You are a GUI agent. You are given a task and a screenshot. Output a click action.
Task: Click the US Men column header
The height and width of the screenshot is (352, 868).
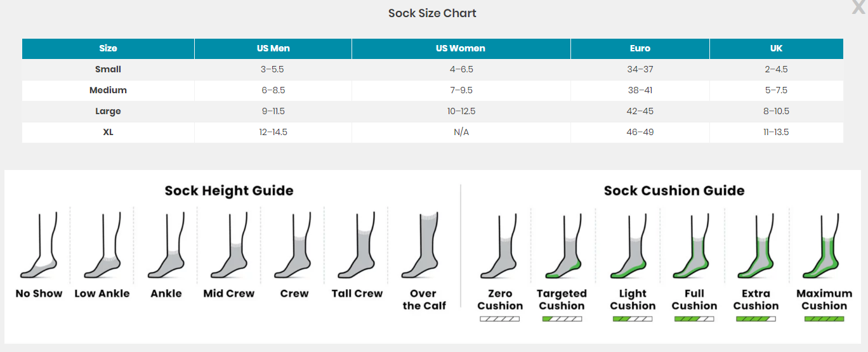pos(273,48)
